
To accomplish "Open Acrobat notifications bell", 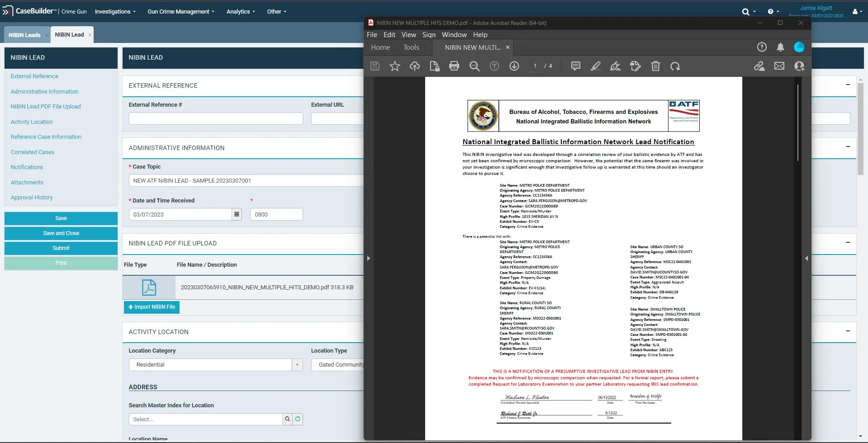I will (x=780, y=47).
